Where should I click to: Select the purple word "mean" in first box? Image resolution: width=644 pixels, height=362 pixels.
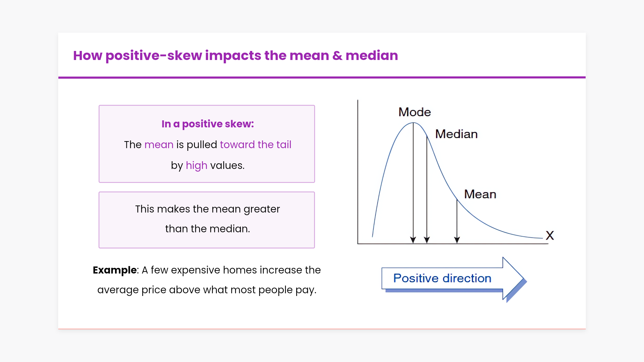click(x=159, y=145)
